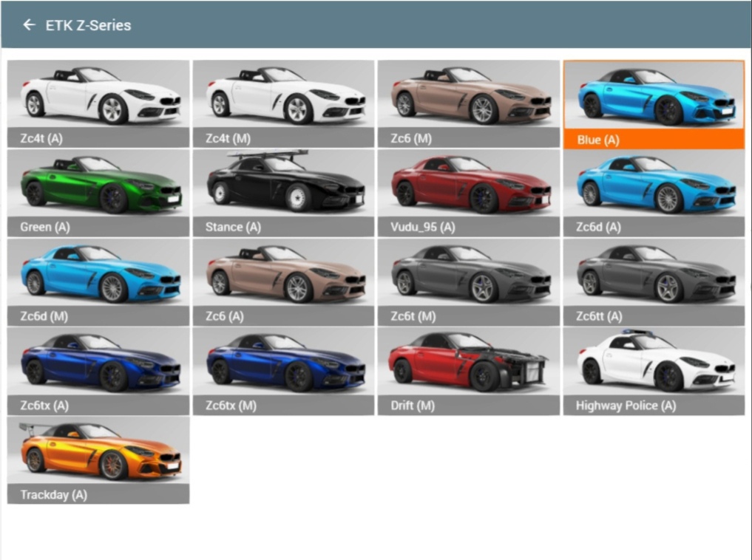Select the Zc6tx (M) configuration
The width and height of the screenshot is (752, 560).
(x=283, y=364)
